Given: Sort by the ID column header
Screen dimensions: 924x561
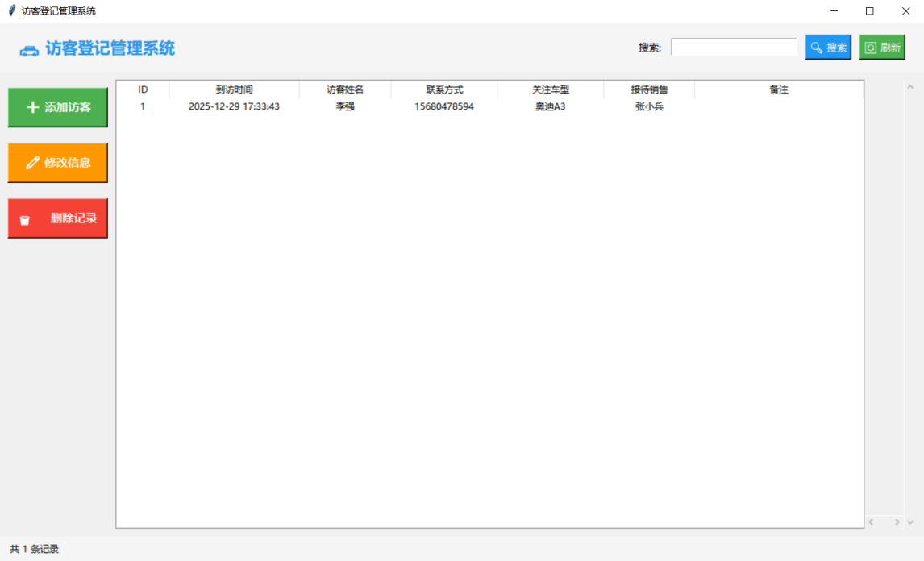Looking at the screenshot, I should (x=143, y=89).
